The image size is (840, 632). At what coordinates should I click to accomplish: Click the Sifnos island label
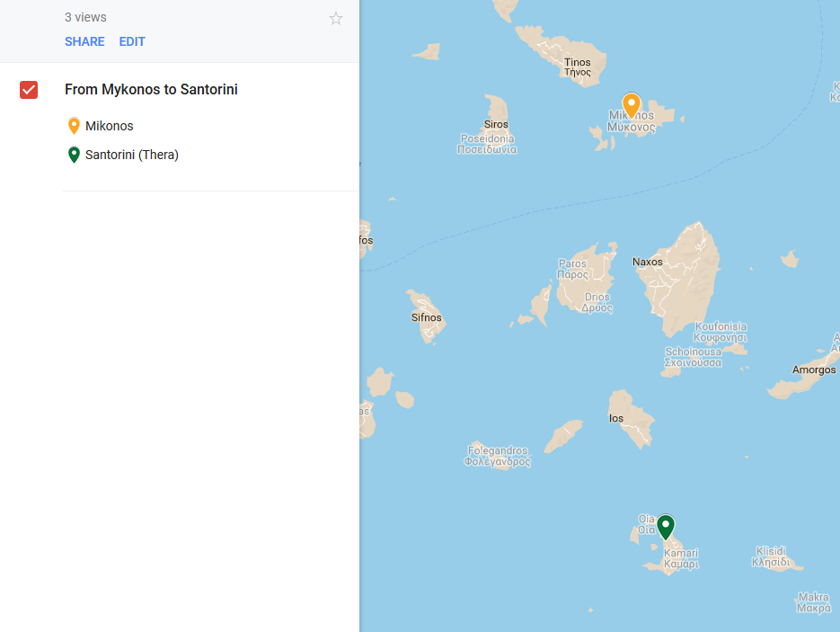click(x=427, y=317)
